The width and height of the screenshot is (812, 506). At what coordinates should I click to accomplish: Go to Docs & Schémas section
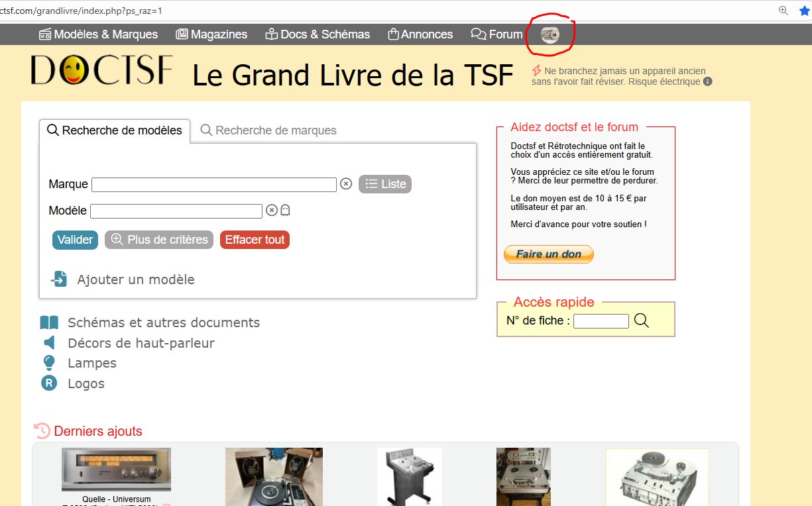click(318, 34)
